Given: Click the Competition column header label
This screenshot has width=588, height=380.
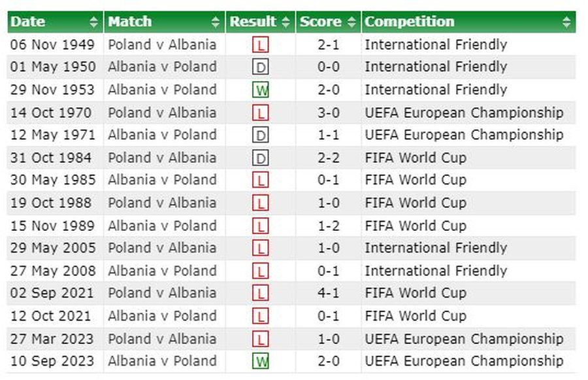Looking at the screenshot, I should click(x=410, y=22).
